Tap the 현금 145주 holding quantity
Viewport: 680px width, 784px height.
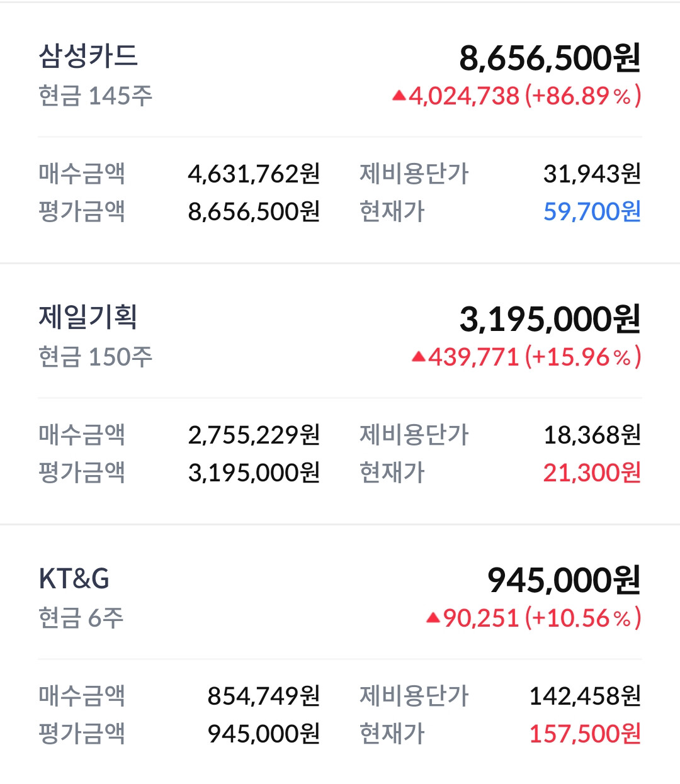point(96,96)
